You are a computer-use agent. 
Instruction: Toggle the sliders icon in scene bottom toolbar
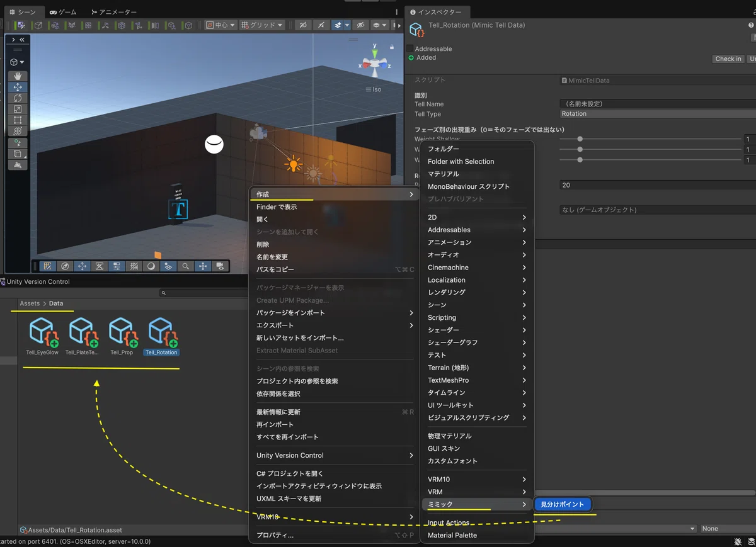pos(117,266)
